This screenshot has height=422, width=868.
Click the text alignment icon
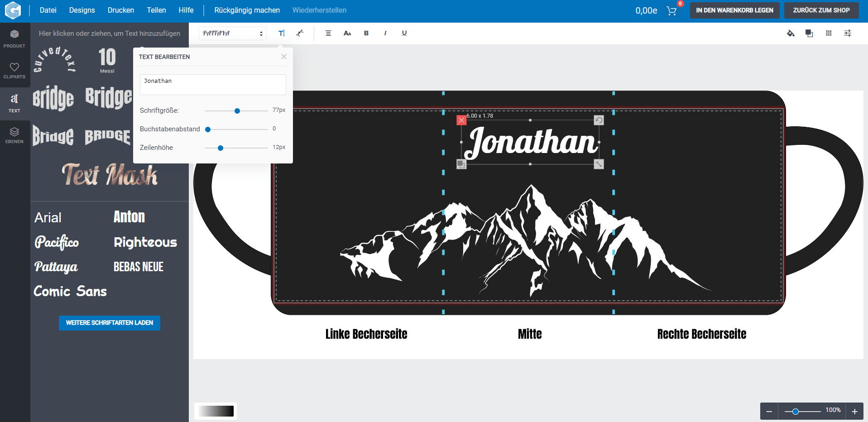point(328,33)
